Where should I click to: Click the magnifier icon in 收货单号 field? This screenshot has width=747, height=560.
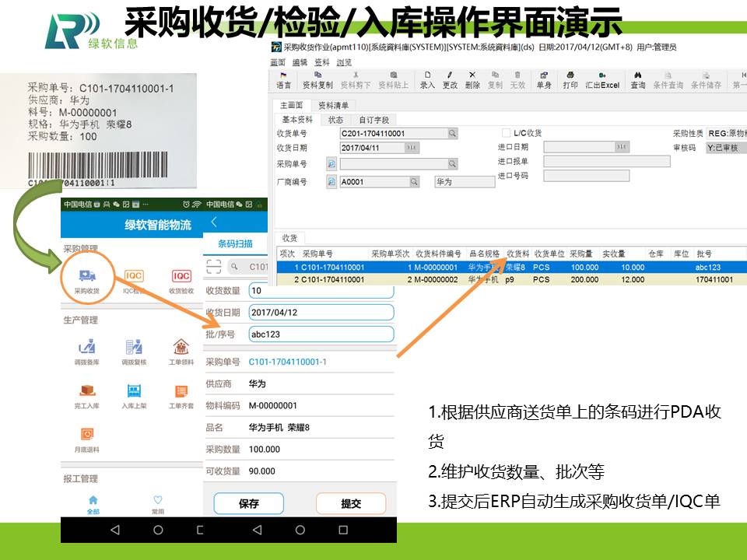[452, 134]
